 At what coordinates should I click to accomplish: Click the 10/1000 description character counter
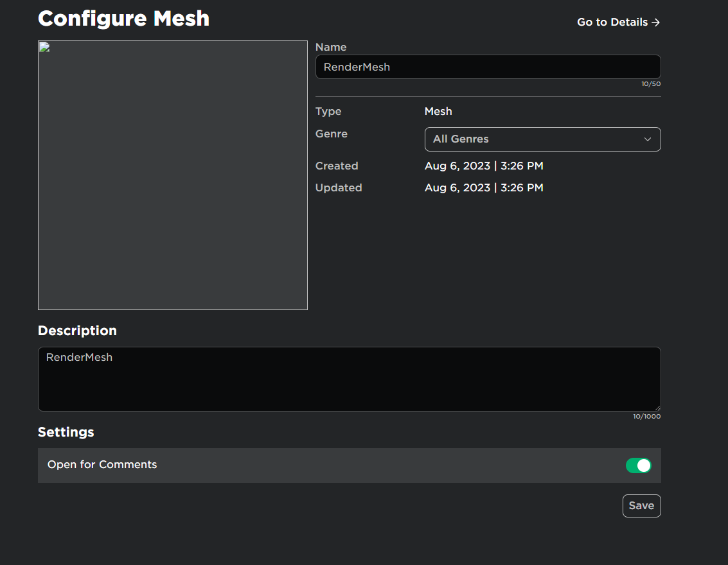[647, 417]
